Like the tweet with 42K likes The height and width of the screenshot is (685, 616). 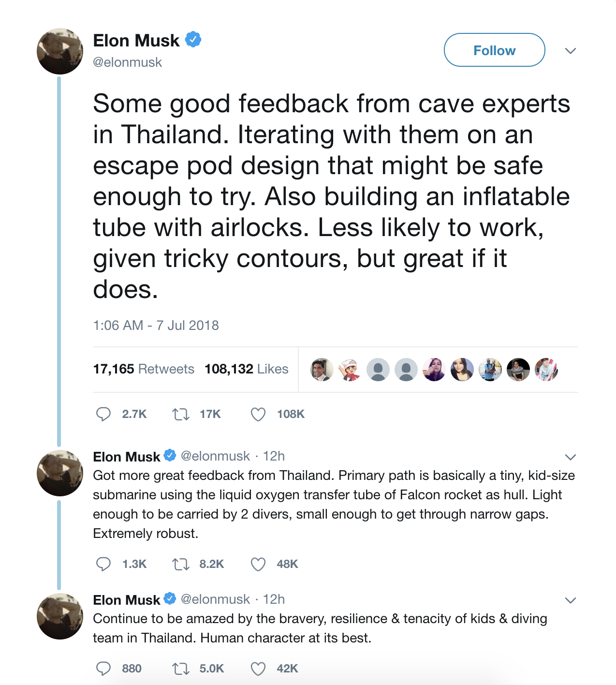click(x=258, y=669)
